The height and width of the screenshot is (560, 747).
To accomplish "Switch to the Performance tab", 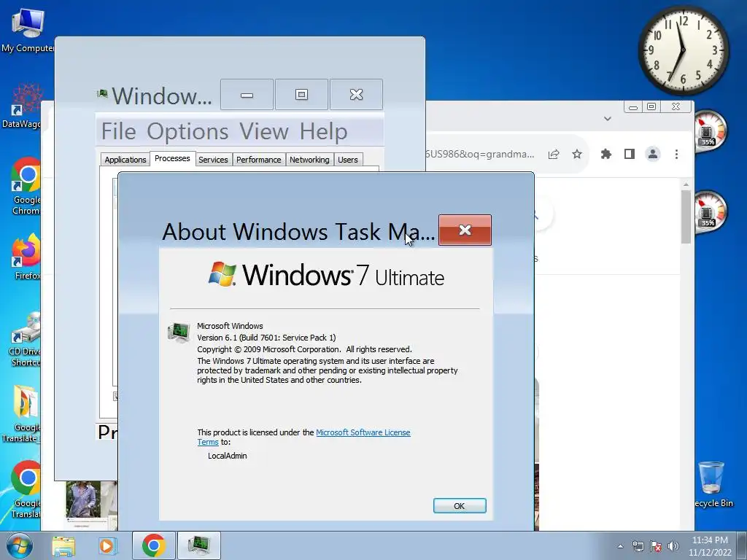I will pos(259,160).
